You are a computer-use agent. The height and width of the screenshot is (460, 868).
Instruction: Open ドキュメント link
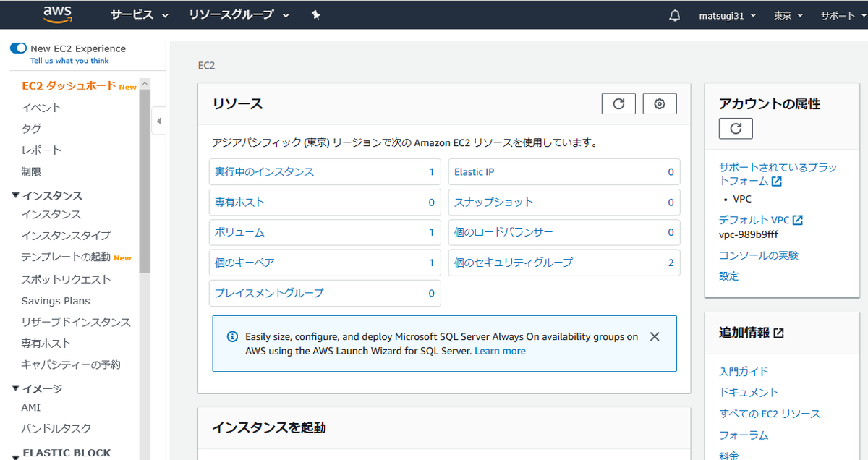[x=749, y=392]
